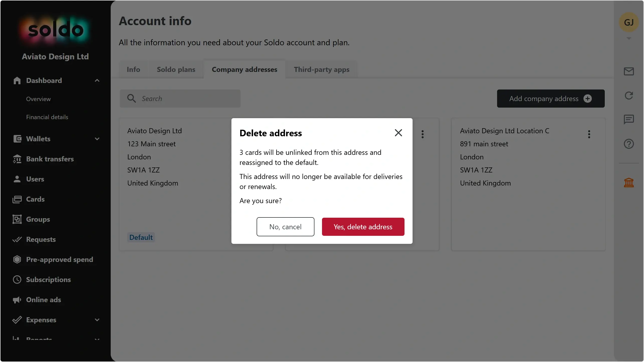Switch to the Info tab
The width and height of the screenshot is (644, 362).
click(x=133, y=69)
